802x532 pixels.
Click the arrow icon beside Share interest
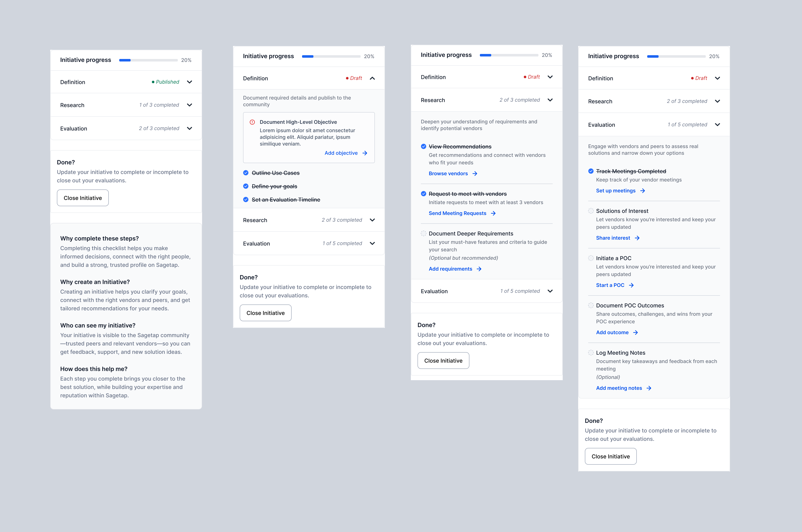click(x=637, y=238)
